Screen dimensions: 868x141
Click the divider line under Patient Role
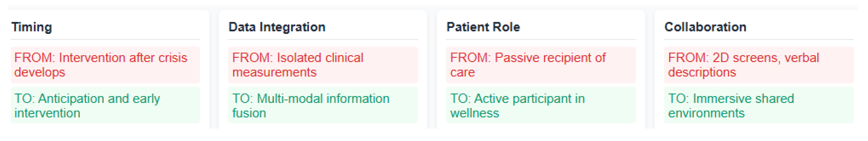541,39
